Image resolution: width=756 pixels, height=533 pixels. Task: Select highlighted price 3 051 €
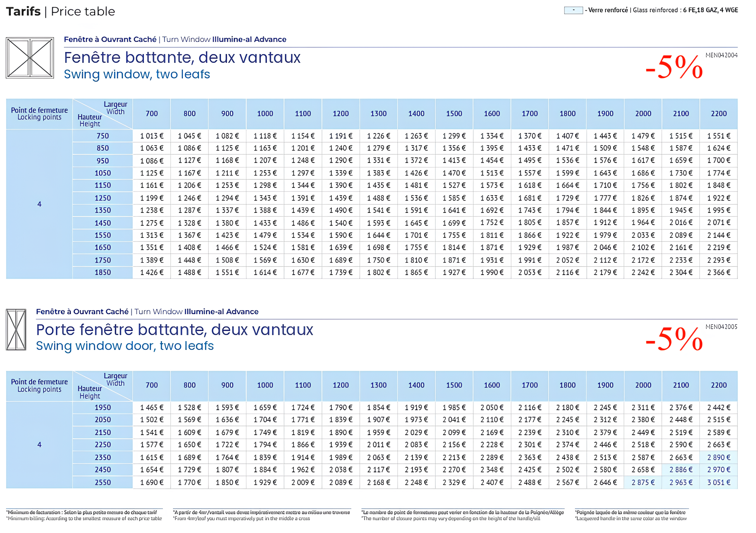tap(719, 482)
